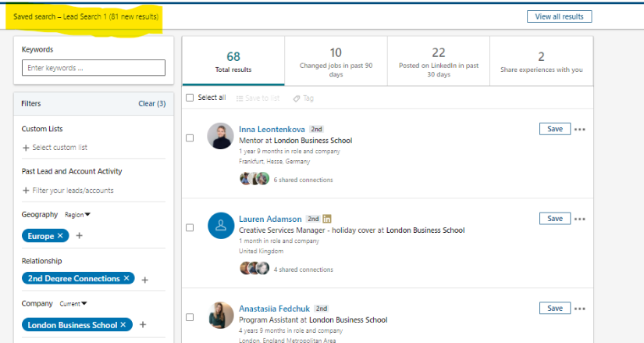644x343 pixels.
Task: Switch to Share experiences with you tab
Action: (541, 61)
